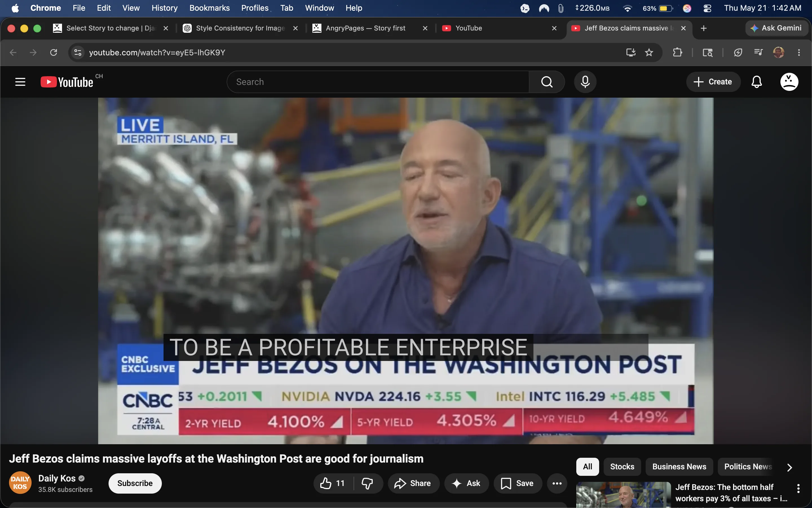Close the YouTube tab
The image size is (812, 508).
pyautogui.click(x=554, y=28)
